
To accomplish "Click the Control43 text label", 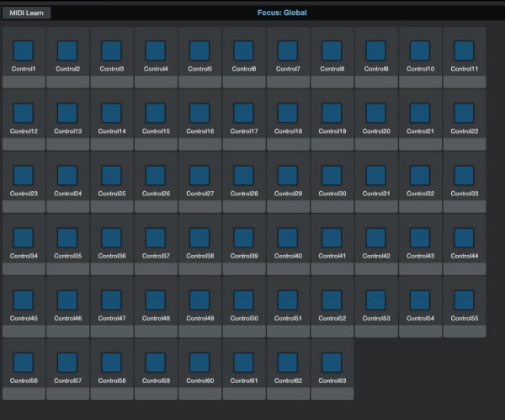I will pos(420,256).
